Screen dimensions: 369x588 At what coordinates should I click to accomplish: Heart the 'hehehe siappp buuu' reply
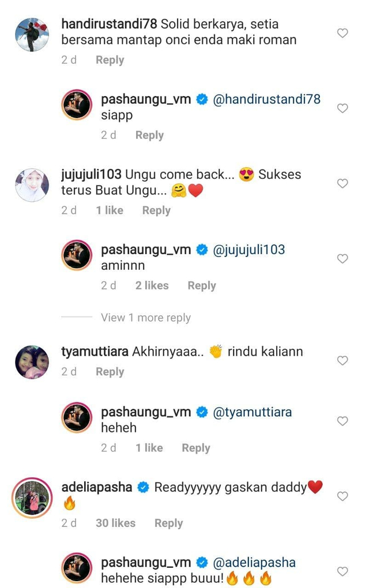coord(342,571)
